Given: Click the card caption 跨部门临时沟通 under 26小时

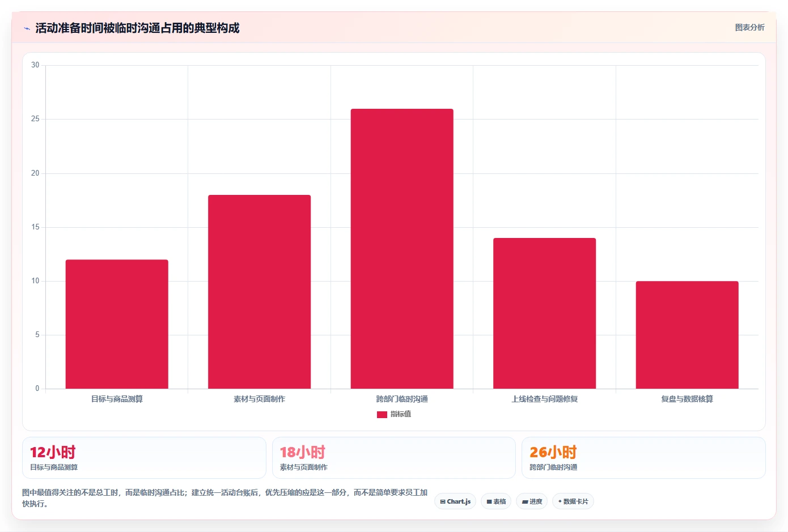Looking at the screenshot, I should (553, 467).
